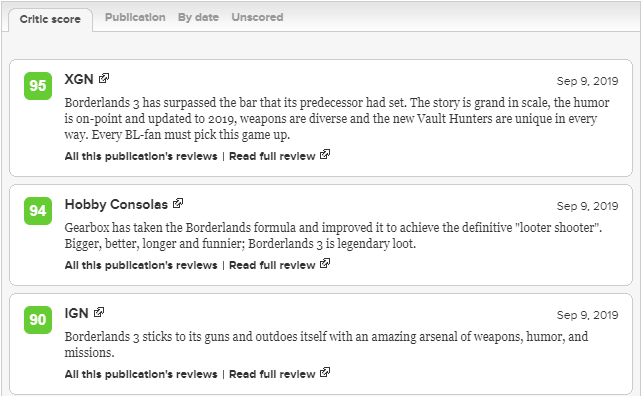Read full review from IGN
The width and height of the screenshot is (642, 396).
(272, 374)
